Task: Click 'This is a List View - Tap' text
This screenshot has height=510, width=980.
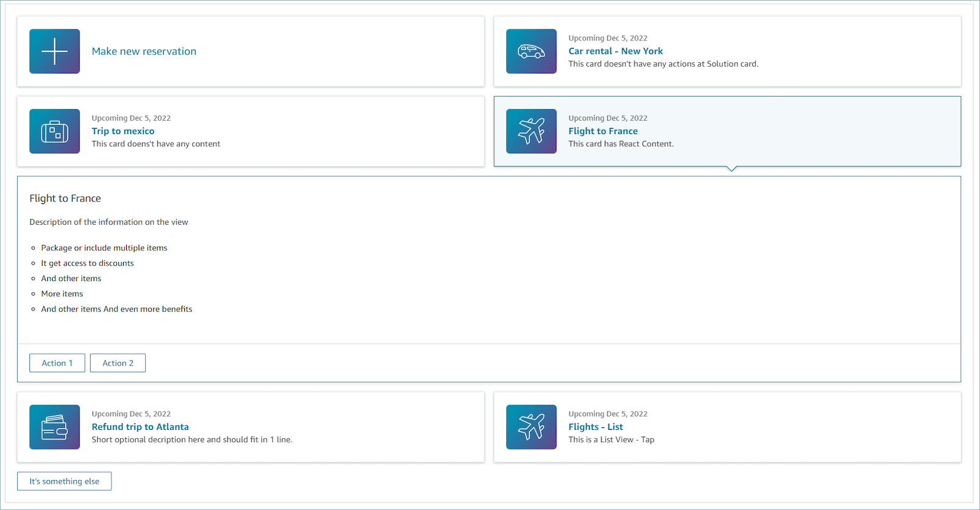Action: click(611, 440)
